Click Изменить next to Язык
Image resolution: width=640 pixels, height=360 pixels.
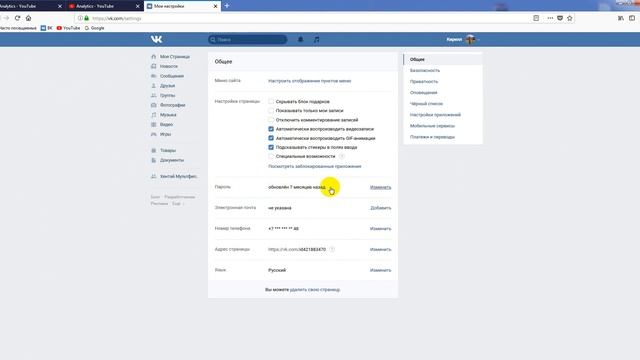pos(380,270)
